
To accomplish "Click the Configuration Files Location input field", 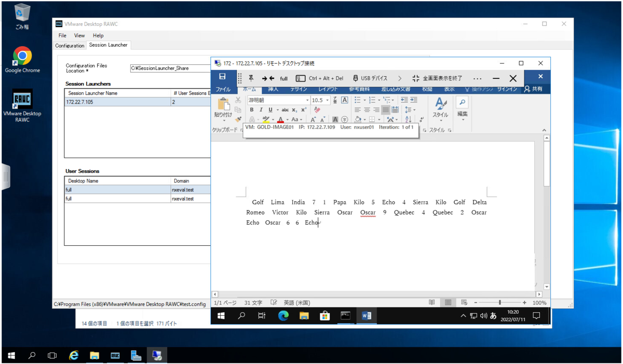I will [x=170, y=68].
